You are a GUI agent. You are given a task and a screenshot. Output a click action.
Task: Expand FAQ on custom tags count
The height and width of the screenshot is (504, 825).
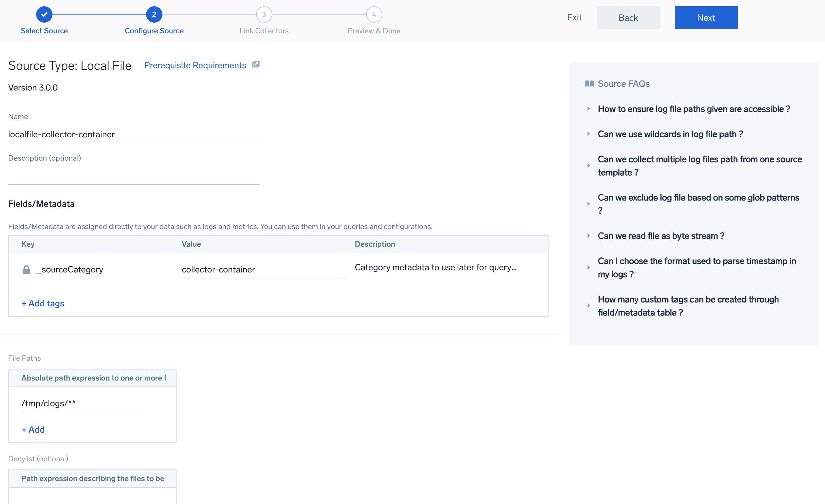click(x=688, y=305)
